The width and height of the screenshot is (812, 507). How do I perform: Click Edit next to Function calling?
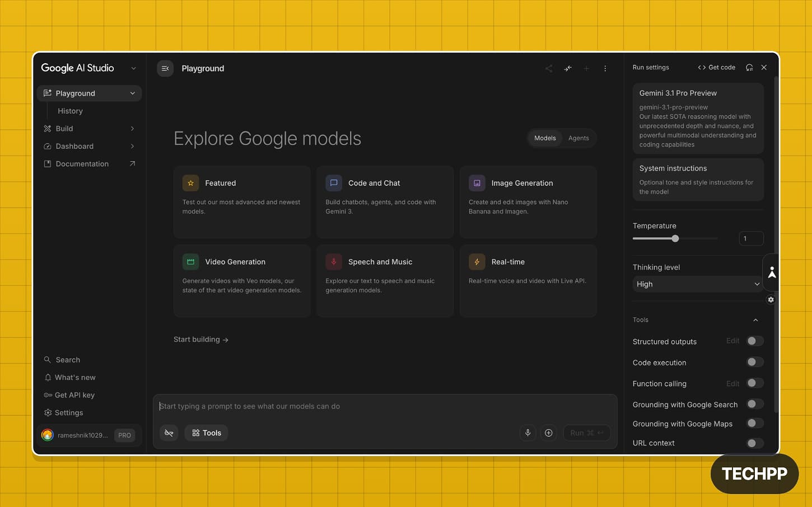(x=732, y=383)
